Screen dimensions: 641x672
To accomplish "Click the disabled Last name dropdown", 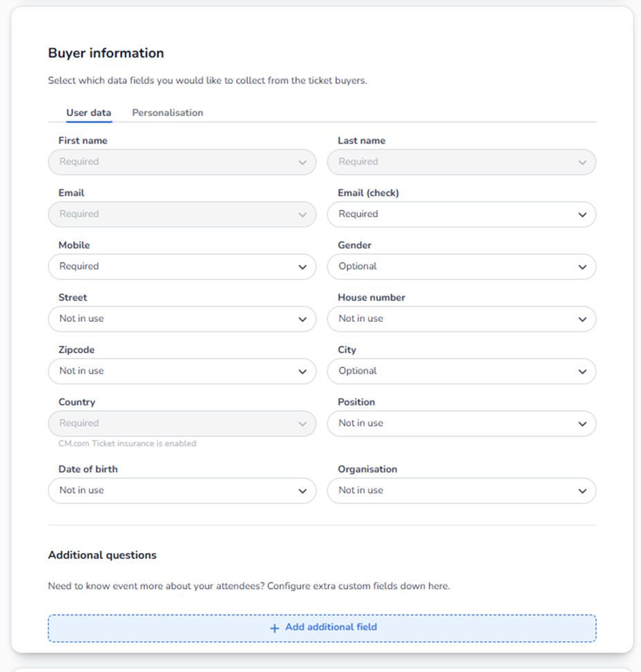I will (x=461, y=162).
